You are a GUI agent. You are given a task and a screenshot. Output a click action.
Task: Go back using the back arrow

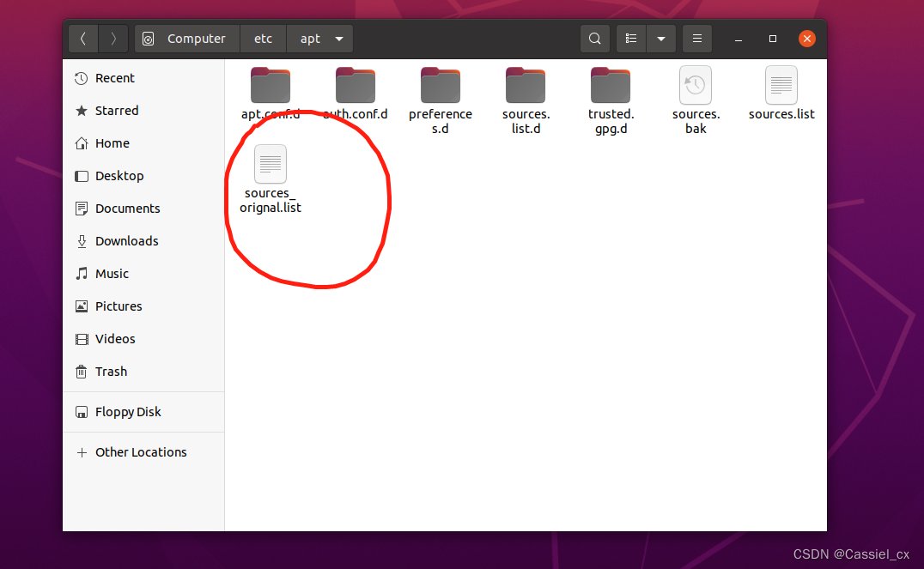[82, 39]
